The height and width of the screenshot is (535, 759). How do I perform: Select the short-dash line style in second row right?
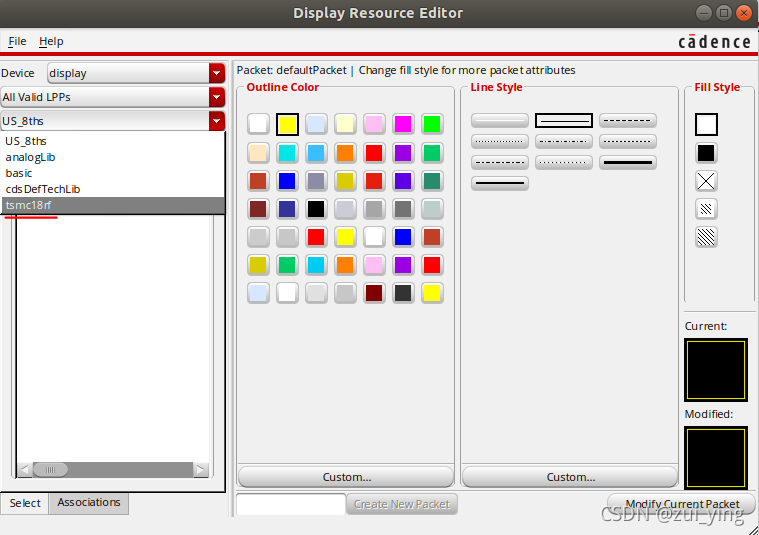[628, 141]
